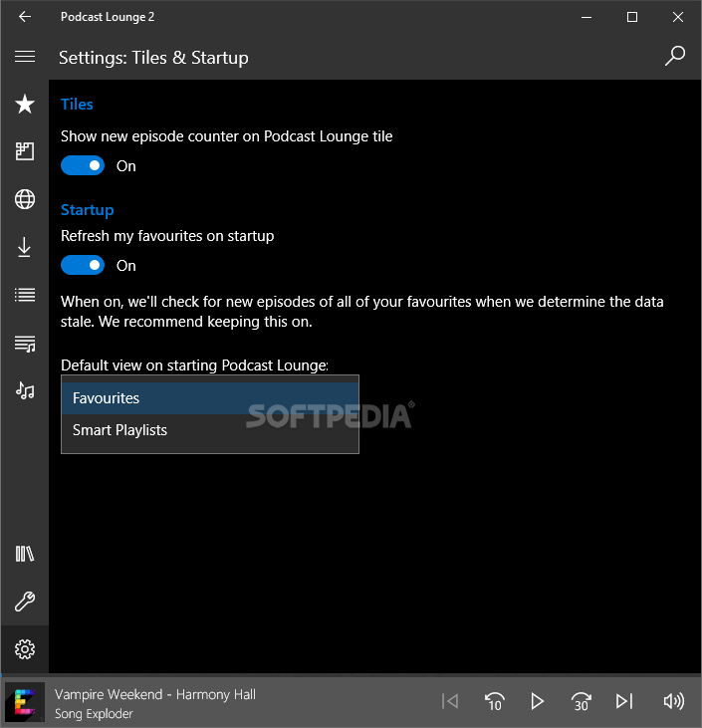702x728 pixels.
Task: Open the hamburger navigation menu
Action: coord(25,57)
